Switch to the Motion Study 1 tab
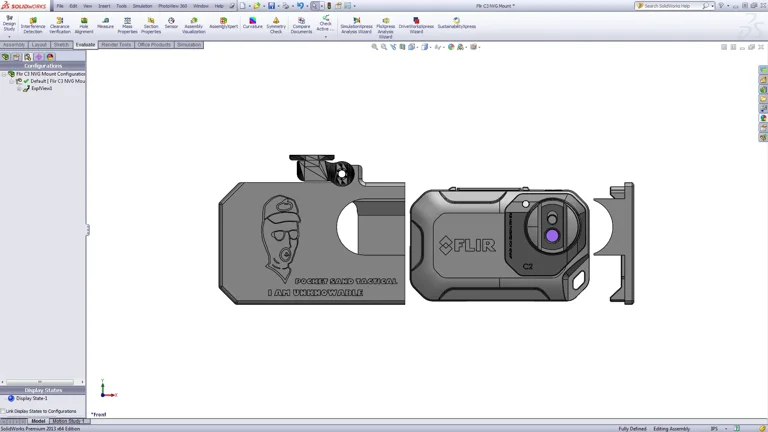The width and height of the screenshot is (768, 432). click(68, 421)
